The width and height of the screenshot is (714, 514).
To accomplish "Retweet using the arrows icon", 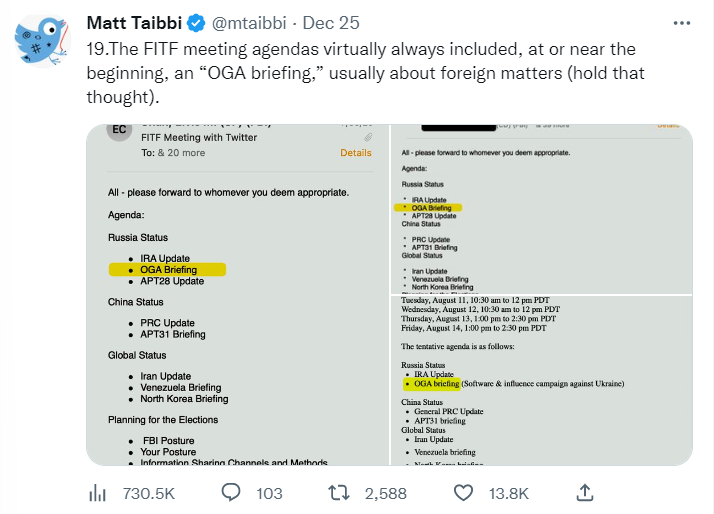I will pos(340,492).
